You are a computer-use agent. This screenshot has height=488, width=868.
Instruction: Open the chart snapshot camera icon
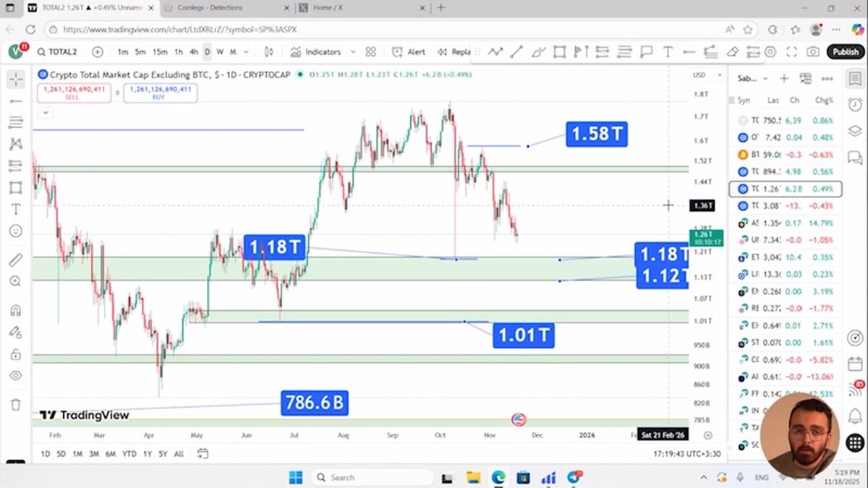[x=813, y=52]
